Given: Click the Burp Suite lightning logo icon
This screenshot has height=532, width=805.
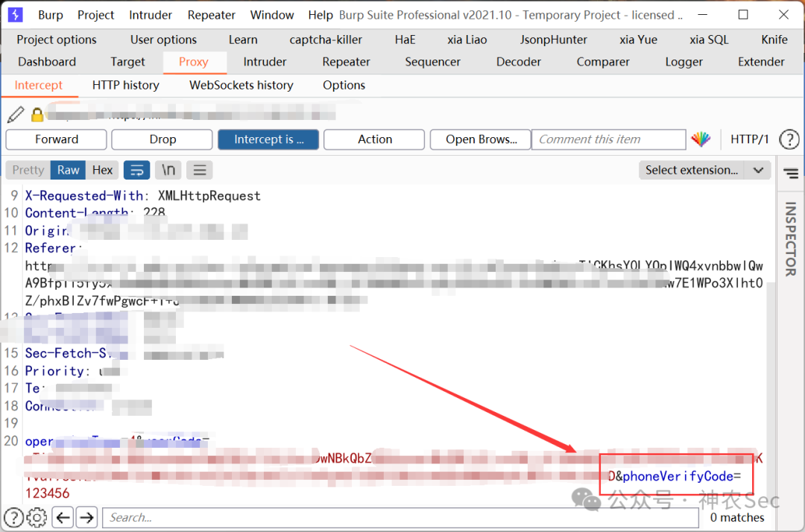Looking at the screenshot, I should click(x=16, y=15).
